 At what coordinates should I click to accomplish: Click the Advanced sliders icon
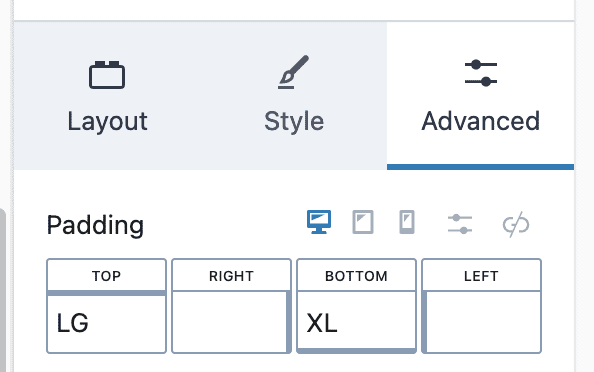coord(481,73)
